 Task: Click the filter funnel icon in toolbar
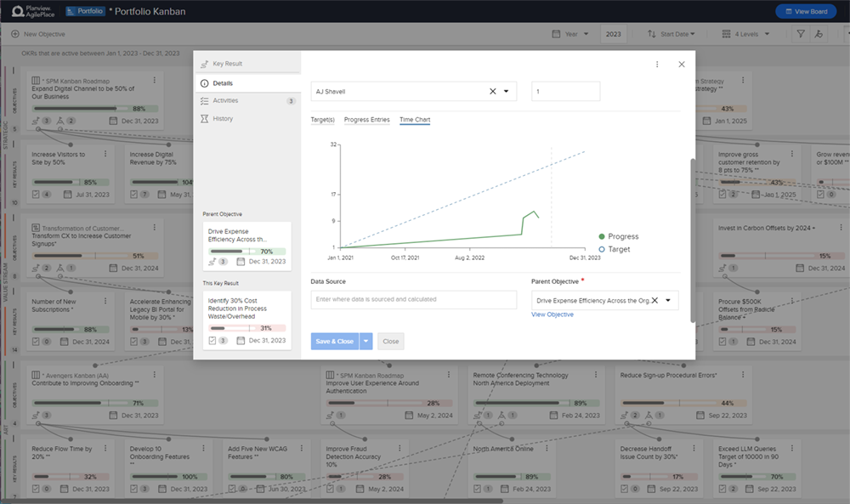[x=801, y=34]
